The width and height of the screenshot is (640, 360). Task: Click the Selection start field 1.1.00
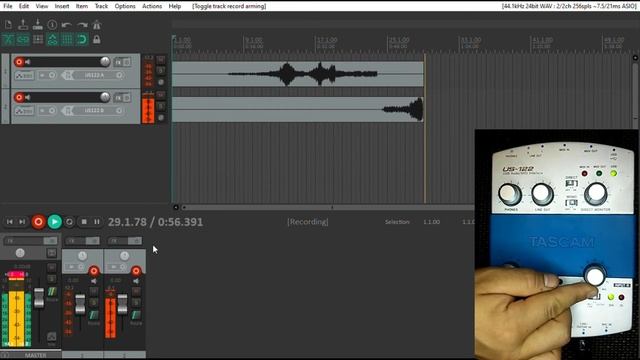(431, 222)
